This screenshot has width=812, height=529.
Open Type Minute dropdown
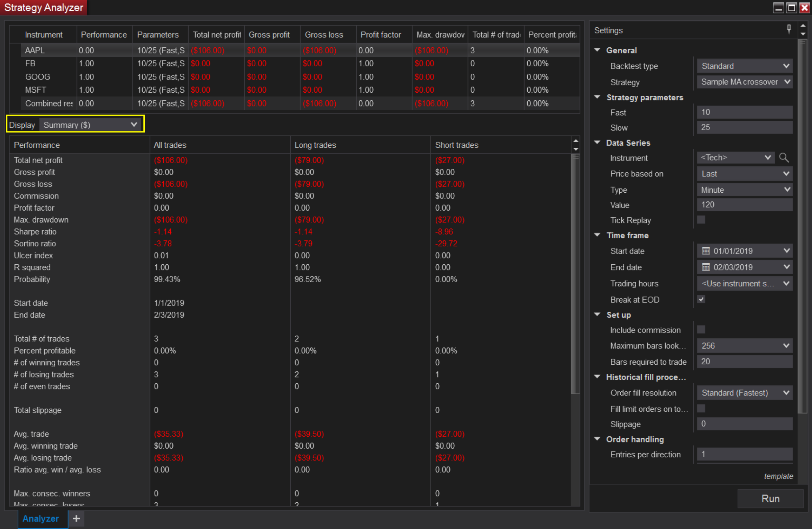744,190
